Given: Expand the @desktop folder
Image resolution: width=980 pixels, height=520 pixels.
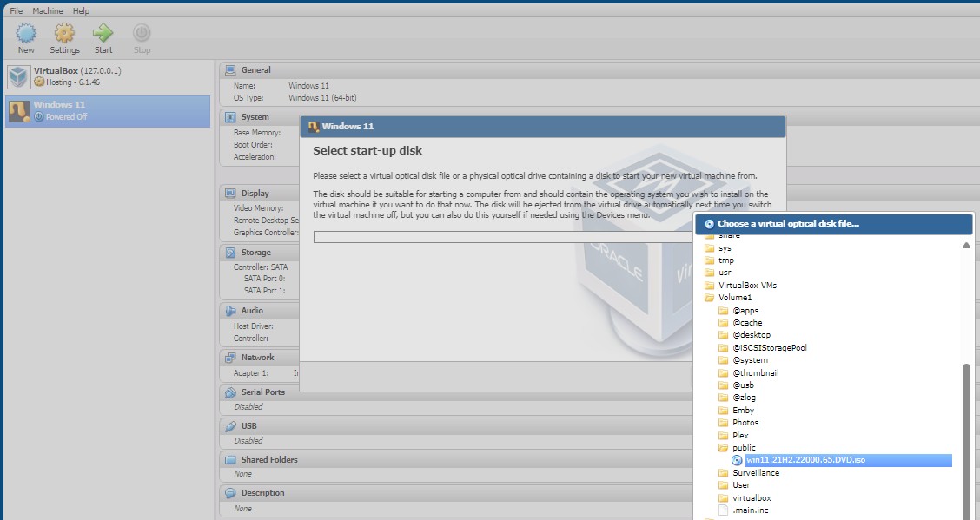Looking at the screenshot, I should 752,335.
